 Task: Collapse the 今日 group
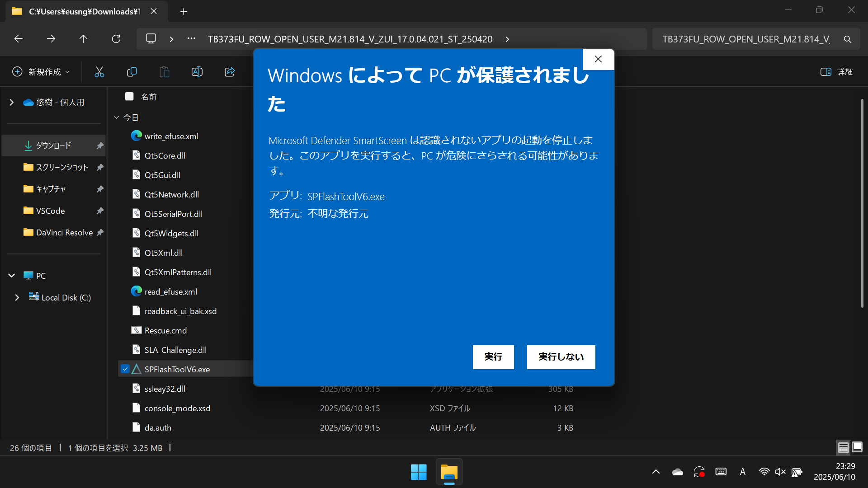tap(116, 117)
